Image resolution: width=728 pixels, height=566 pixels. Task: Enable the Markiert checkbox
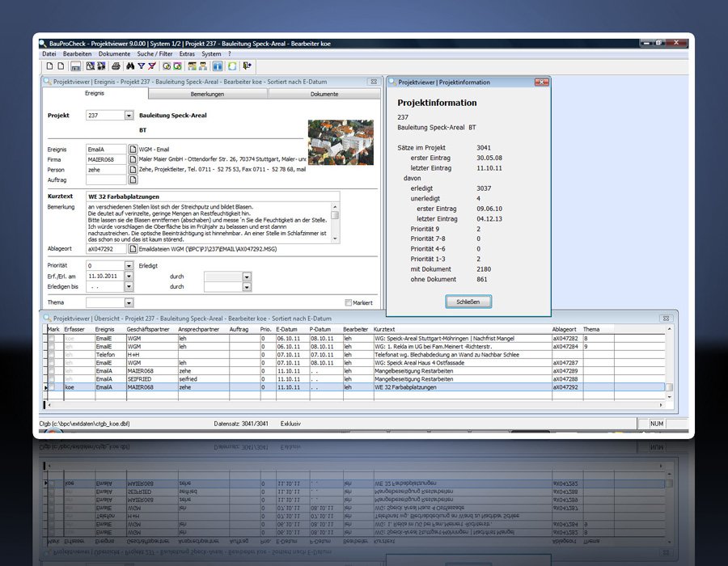[x=348, y=302]
